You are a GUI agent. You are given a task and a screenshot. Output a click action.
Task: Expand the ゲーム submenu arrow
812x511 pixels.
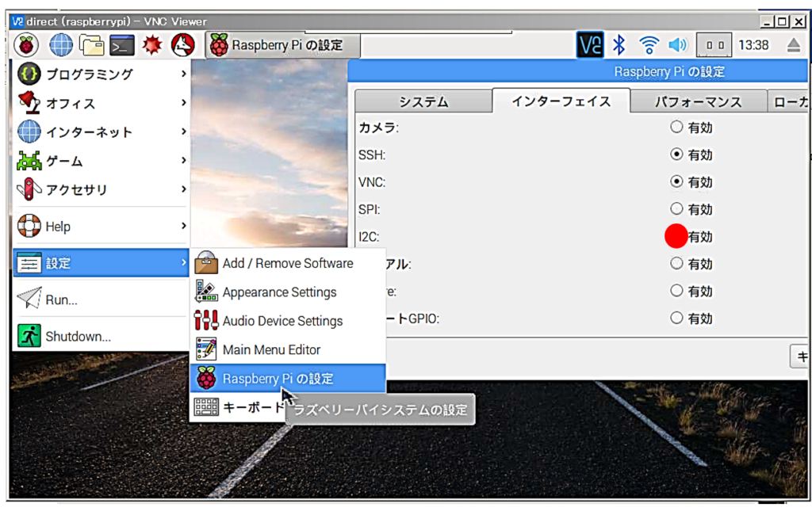coord(183,161)
